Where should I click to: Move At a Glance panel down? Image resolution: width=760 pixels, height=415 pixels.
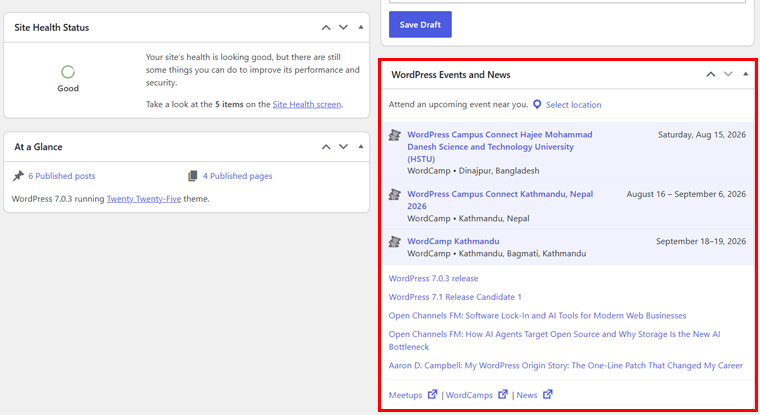tap(343, 147)
